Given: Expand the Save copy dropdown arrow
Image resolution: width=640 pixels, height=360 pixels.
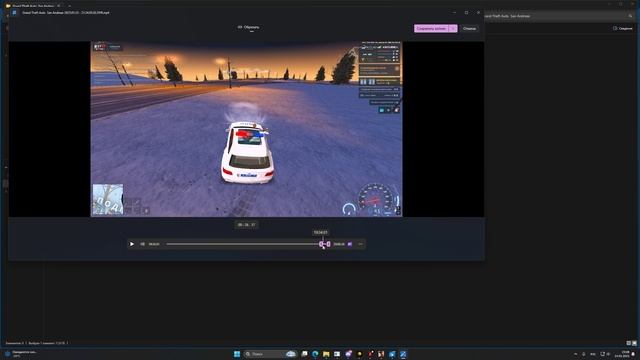Looking at the screenshot, I should (453, 29).
